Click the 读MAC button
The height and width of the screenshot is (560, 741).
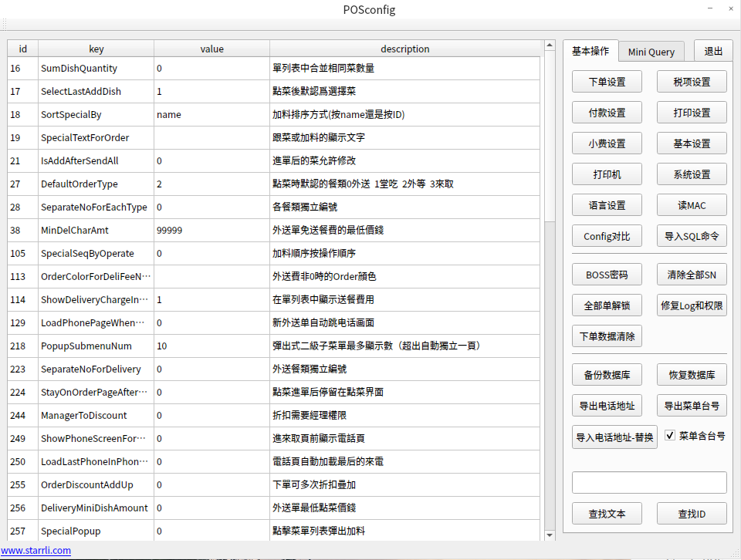[692, 205]
